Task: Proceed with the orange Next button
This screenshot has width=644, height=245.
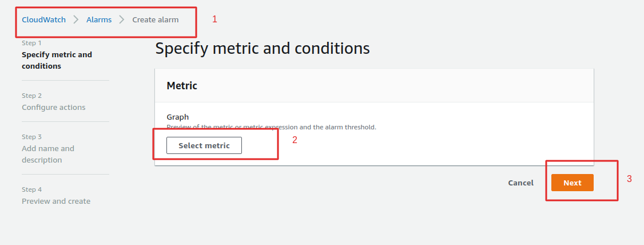Action: [572, 183]
